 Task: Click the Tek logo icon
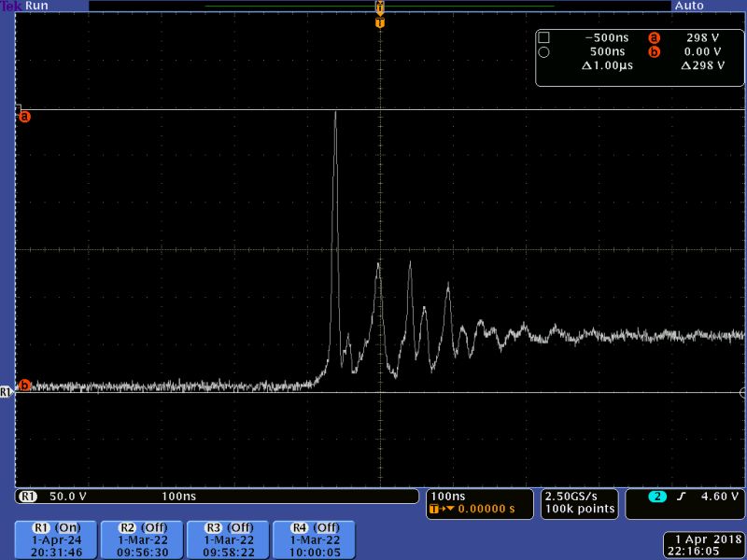click(x=11, y=6)
